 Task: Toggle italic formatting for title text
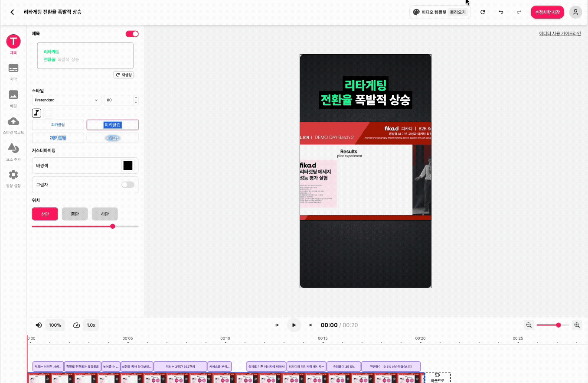[36, 113]
